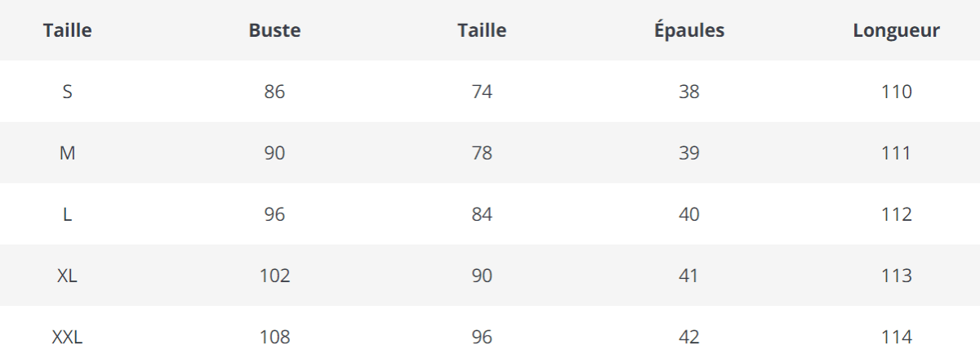Click the shoulder value 38 cell
Screen dimensions: 980x359
(689, 92)
